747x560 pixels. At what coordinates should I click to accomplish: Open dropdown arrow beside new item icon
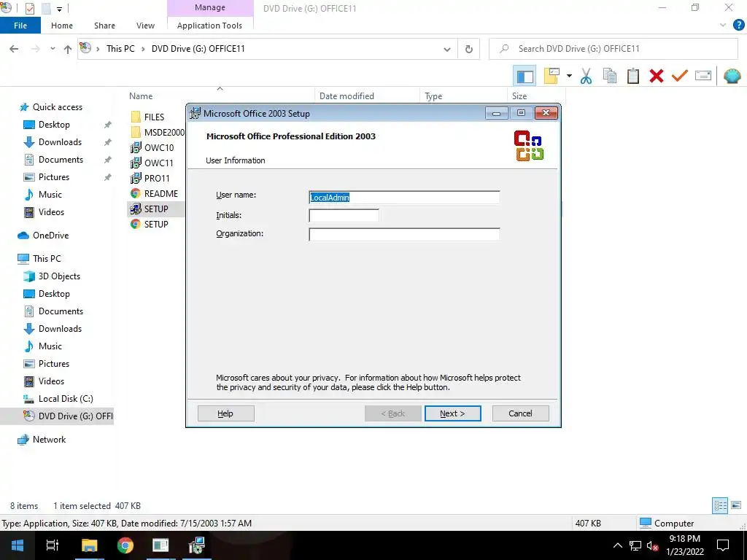click(569, 76)
